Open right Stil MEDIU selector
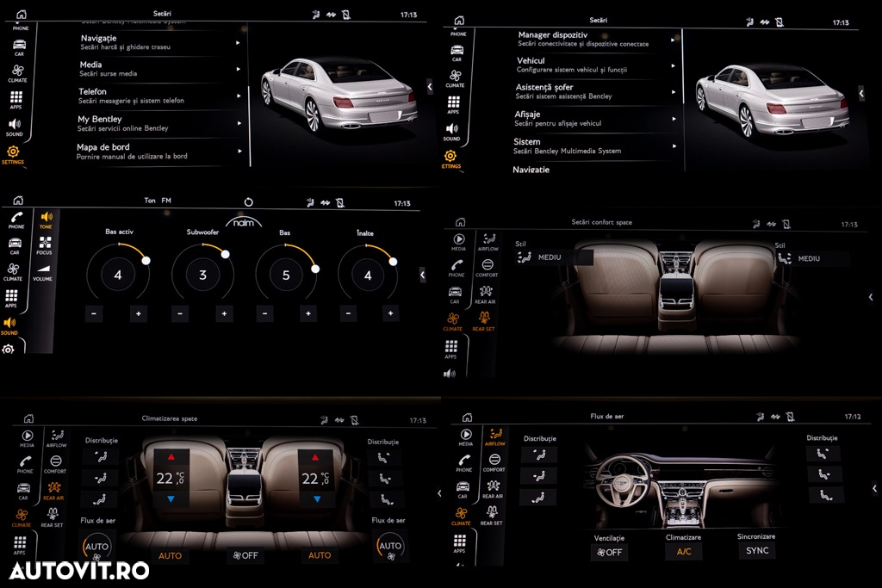The height and width of the screenshot is (588, 882). coord(813,258)
